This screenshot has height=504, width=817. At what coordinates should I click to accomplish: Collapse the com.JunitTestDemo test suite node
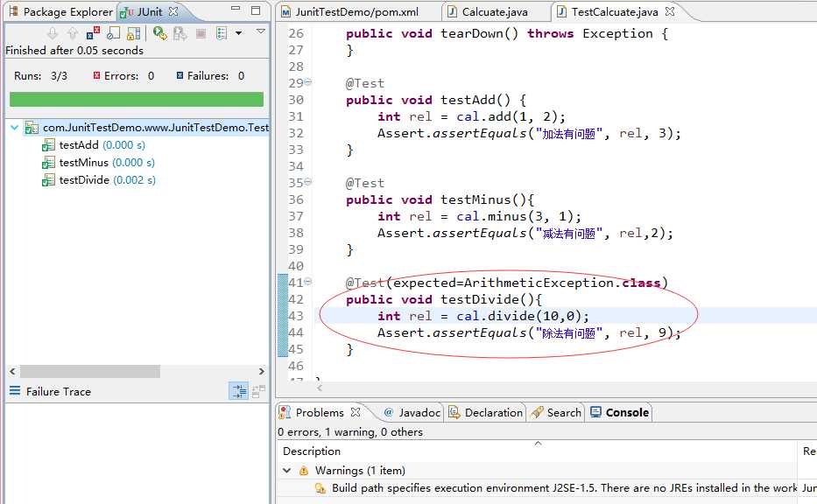click(15, 128)
